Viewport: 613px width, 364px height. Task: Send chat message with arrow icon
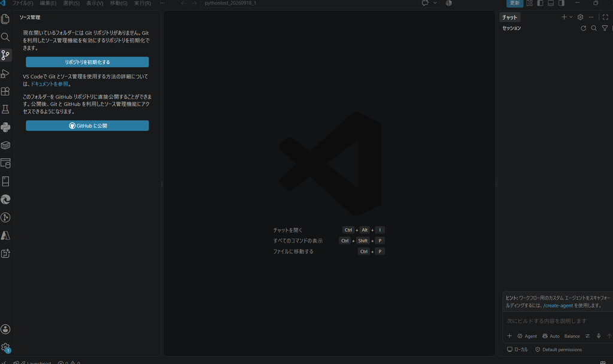pos(609,336)
